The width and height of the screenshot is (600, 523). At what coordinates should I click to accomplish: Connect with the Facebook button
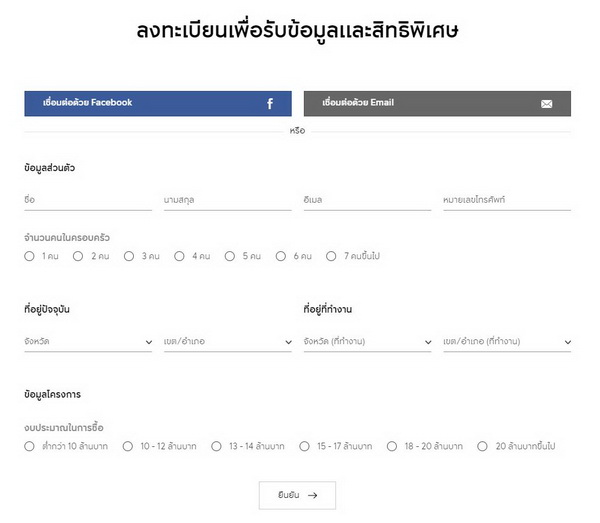coord(157,103)
